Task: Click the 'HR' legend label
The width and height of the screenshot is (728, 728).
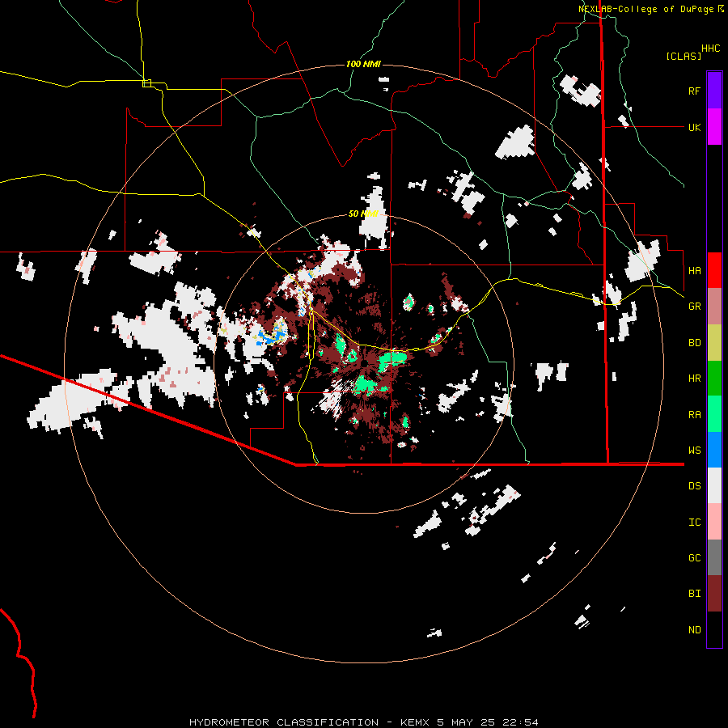Action: point(694,379)
